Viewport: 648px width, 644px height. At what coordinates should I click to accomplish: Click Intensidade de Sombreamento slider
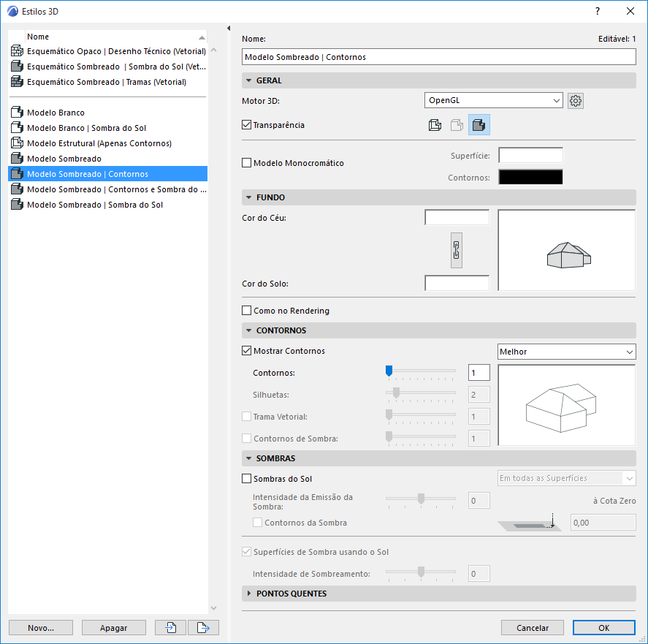[421, 573]
